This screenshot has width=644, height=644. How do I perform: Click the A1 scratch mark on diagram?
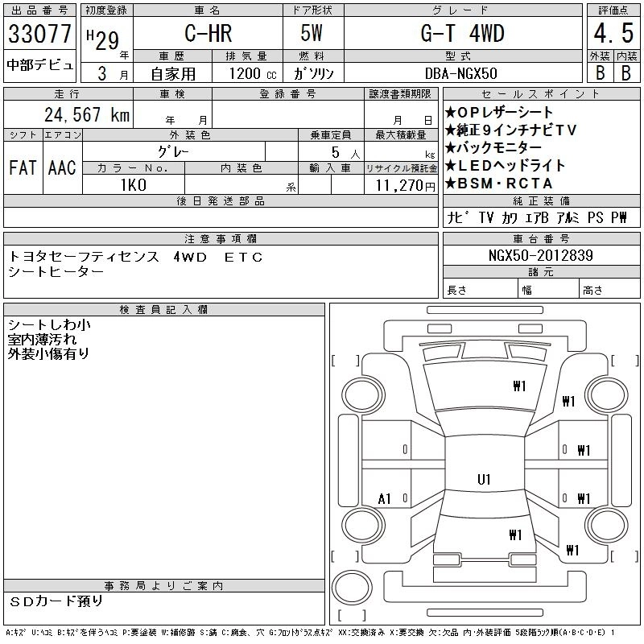(384, 499)
